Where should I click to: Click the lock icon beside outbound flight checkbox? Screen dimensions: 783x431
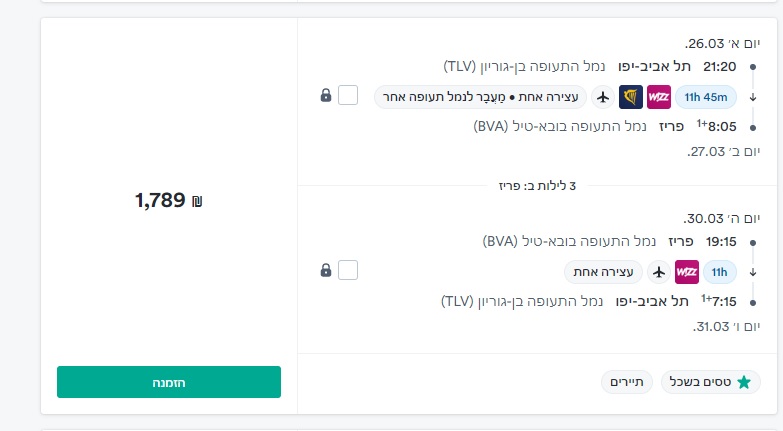(x=326, y=96)
